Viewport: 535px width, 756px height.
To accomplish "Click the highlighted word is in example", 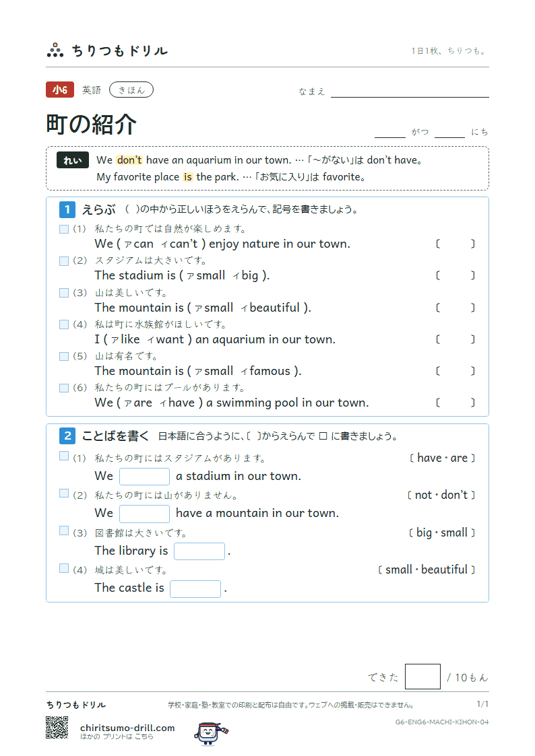I will 188,177.
